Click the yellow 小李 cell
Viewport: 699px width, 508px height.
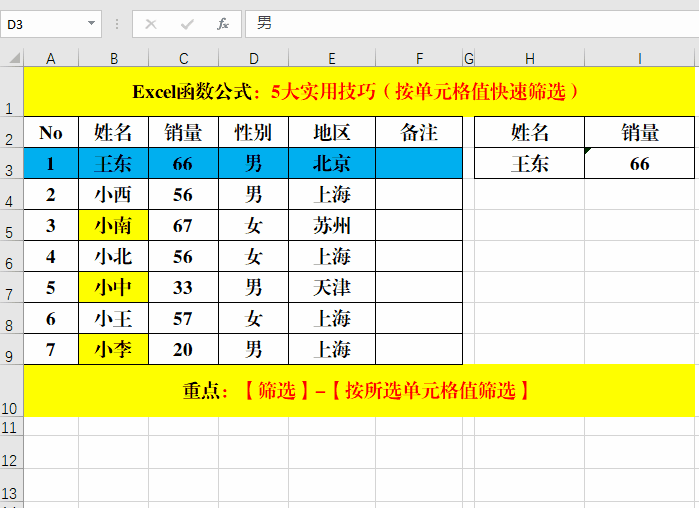click(x=114, y=349)
